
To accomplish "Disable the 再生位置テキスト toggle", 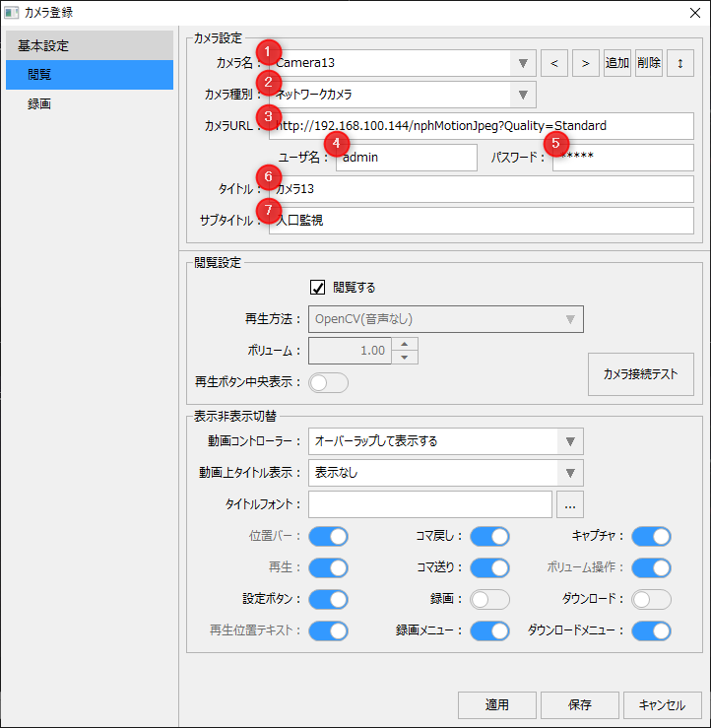I will click(329, 630).
